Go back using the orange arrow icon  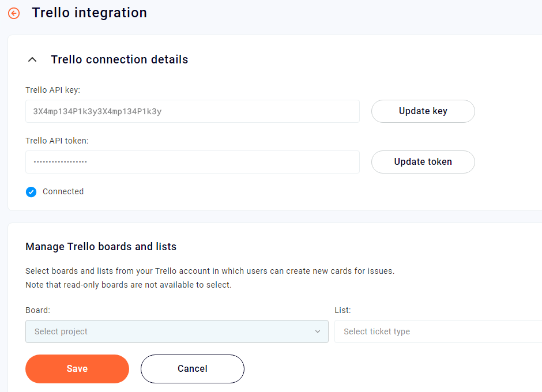tap(14, 13)
